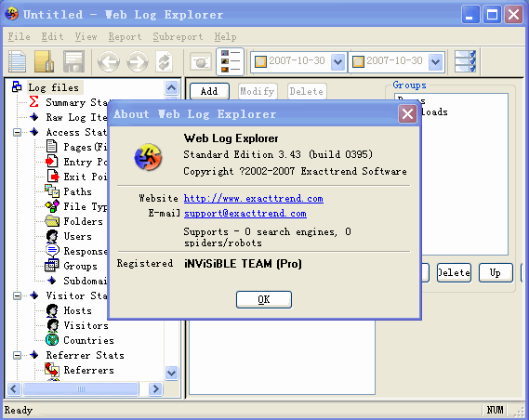The width and height of the screenshot is (529, 420).
Task: Click the Referrers icon in tree
Action: click(52, 370)
